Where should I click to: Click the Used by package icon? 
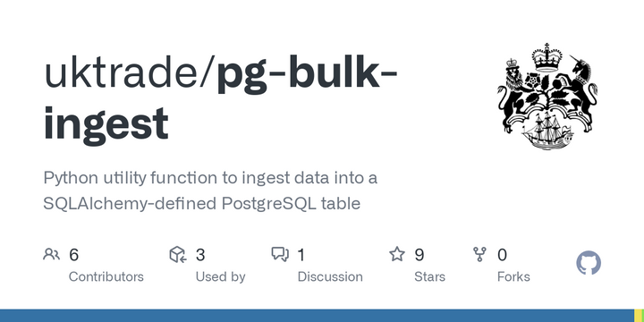[178, 255]
